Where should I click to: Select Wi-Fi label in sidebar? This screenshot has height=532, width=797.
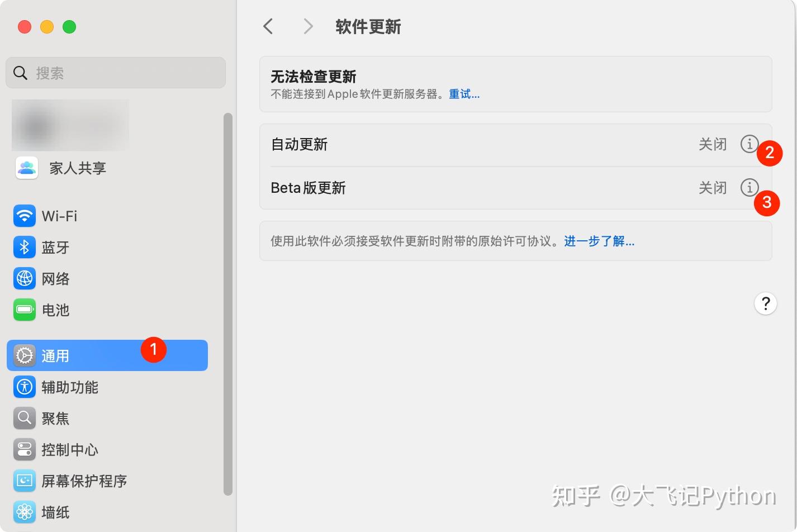(60, 216)
